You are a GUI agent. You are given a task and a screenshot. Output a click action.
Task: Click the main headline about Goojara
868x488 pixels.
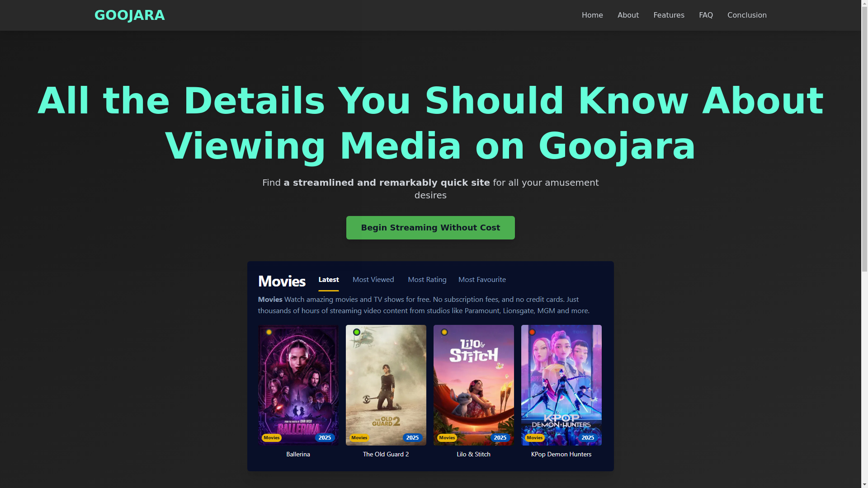coord(430,123)
